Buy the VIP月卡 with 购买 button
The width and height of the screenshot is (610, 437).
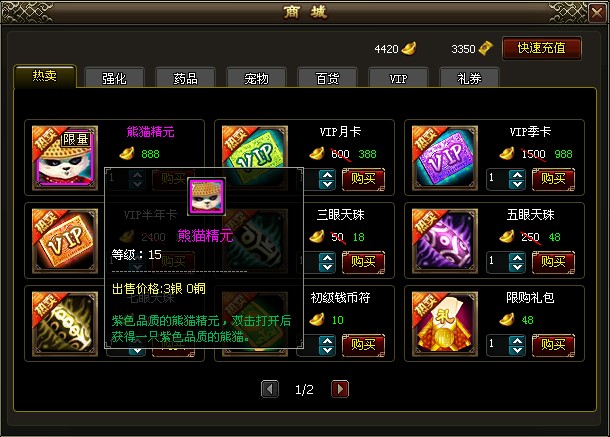[363, 179]
